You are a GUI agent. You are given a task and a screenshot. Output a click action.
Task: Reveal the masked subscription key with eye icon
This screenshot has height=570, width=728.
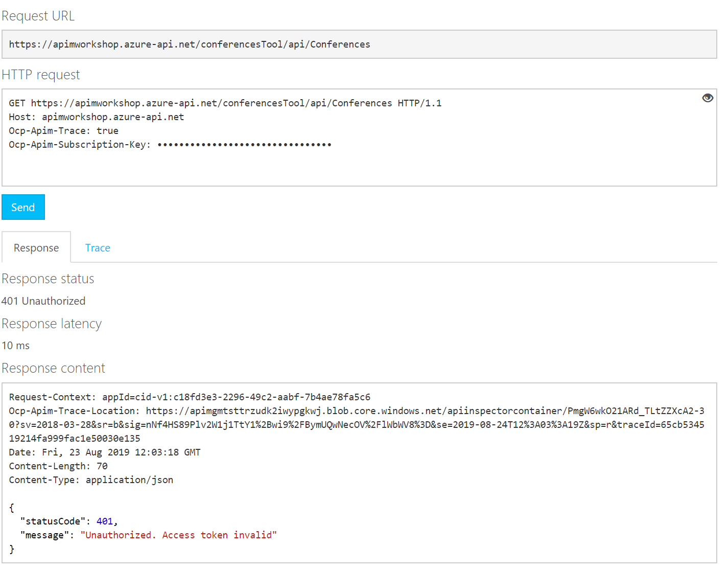707,98
